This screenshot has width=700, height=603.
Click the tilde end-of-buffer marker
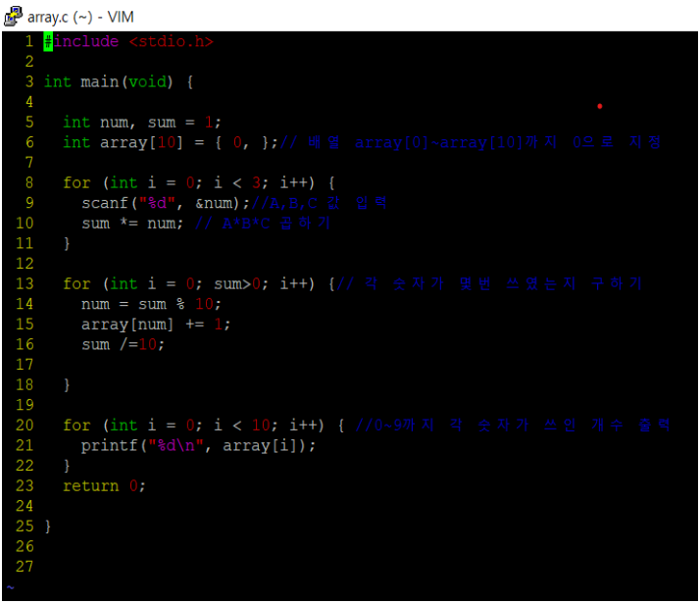11,587
